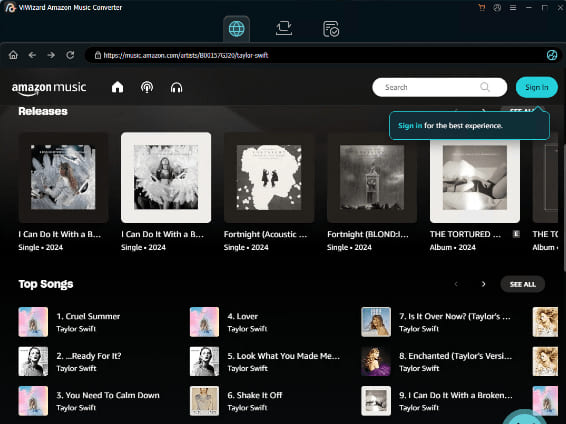This screenshot has height=424, width=566.
Task: Click I Can Do It With a Broken... thumbnail
Action: (x=376, y=401)
